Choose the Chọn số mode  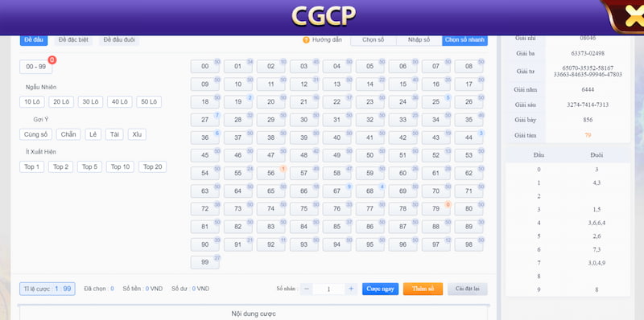[x=374, y=39]
